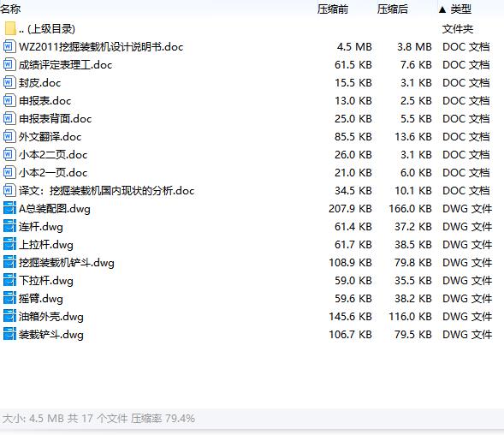Click Word icon beside 成绩评定表理工.doc
Image resolution: width=504 pixels, height=435 pixels.
pos(9,65)
